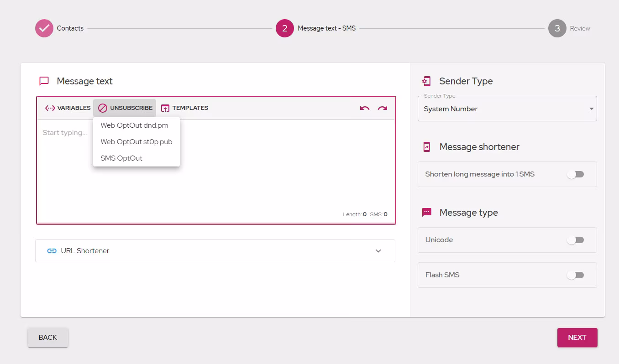Click the completed Contacts step checkmark

point(44,28)
